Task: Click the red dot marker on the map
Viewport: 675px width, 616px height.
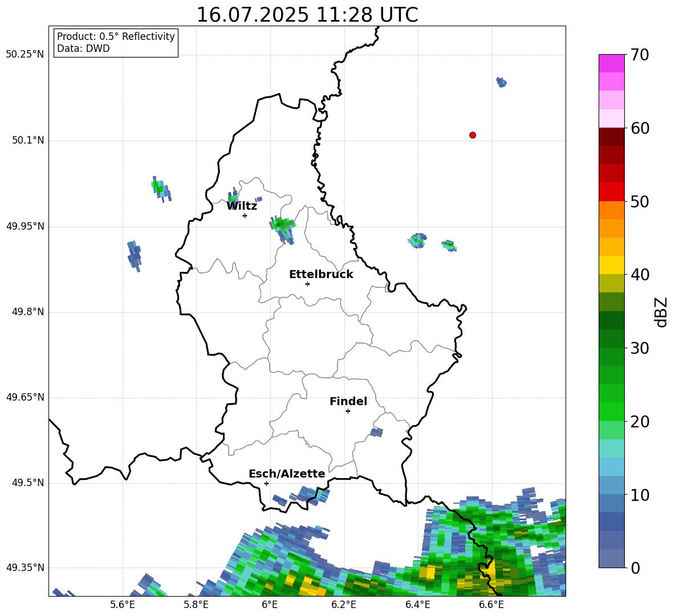Action: 473,135
